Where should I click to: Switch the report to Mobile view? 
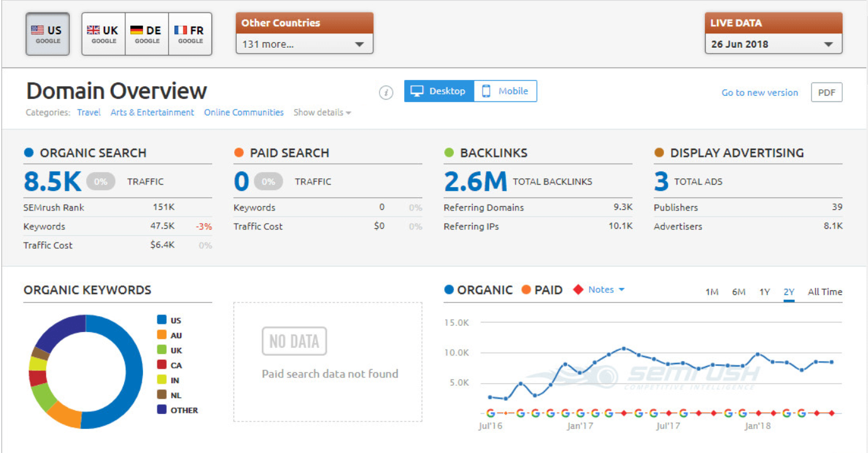505,91
